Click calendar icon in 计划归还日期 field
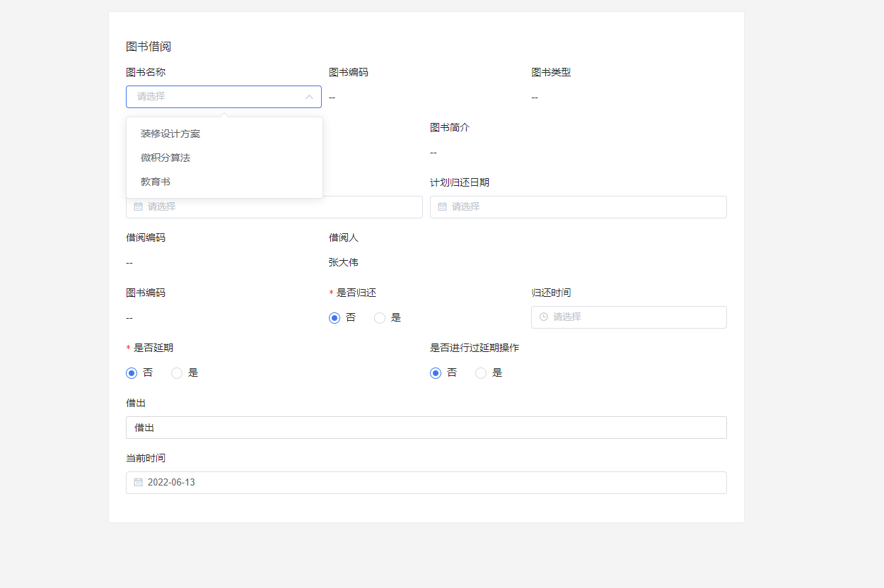 tap(443, 207)
